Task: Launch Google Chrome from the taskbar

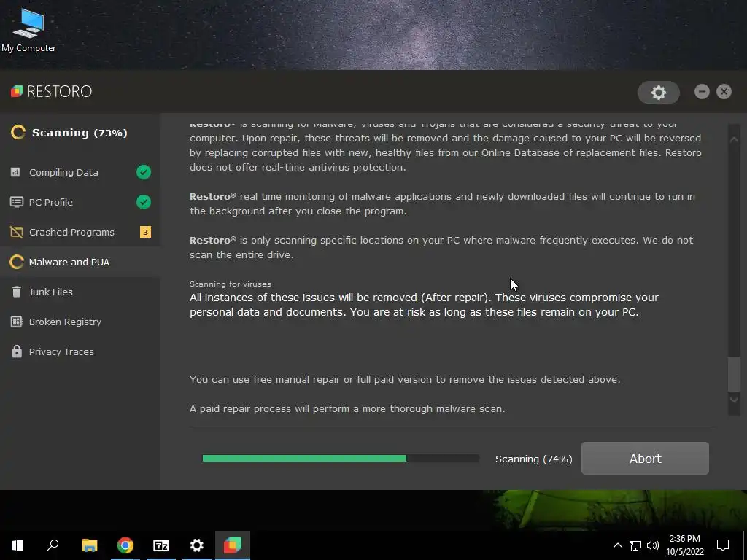Action: click(x=125, y=545)
